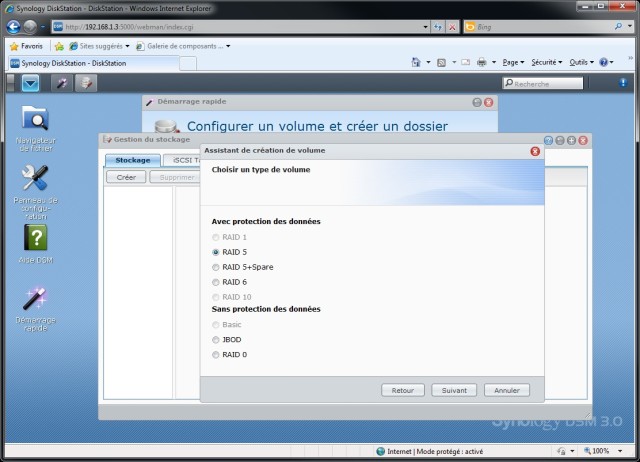
Task: Expand the recent pages dropdown beside Forward
Action: pyautogui.click(x=42, y=27)
